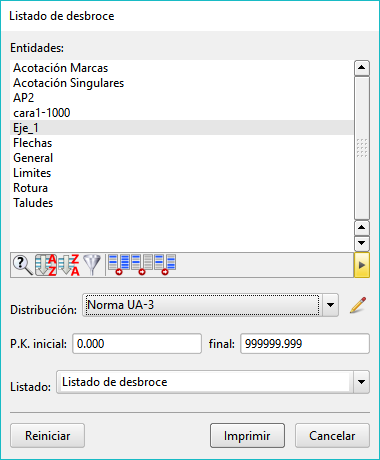Select the Limites entity
This screenshot has height=460, width=380.
[182, 173]
